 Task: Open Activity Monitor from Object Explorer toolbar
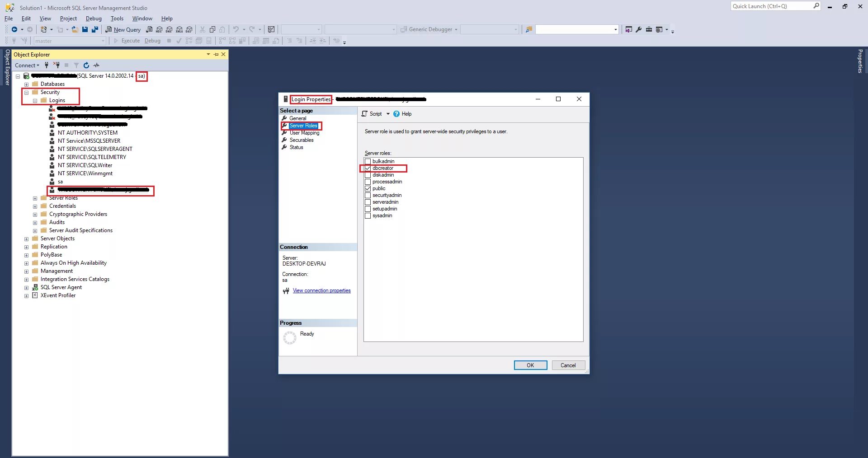[96, 65]
